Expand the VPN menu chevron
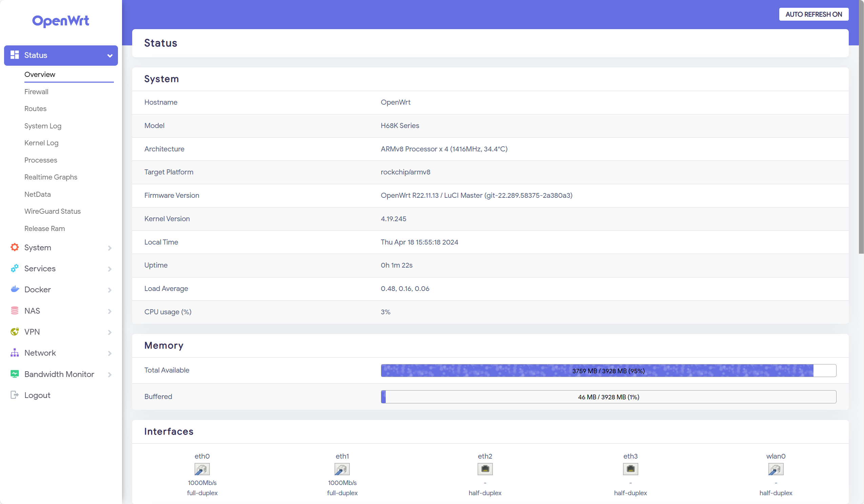 [x=110, y=332]
